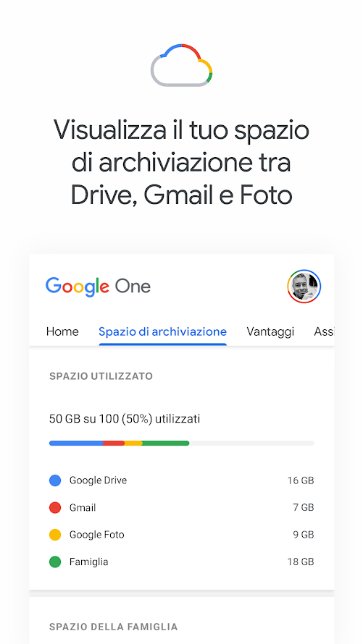The height and width of the screenshot is (644, 363).
Task: Select the red Gmail dot
Action: 55,507
